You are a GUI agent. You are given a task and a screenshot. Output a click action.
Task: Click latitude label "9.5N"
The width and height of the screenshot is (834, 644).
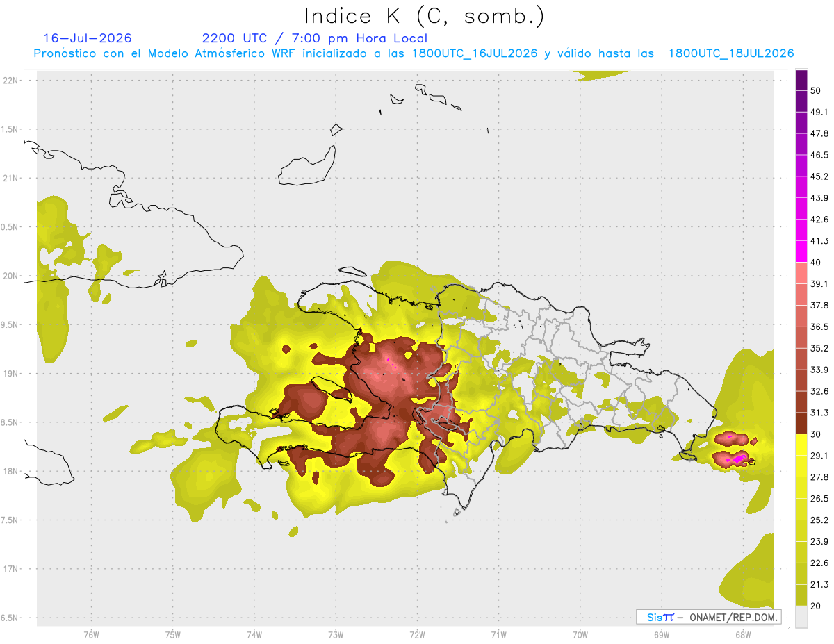pos(10,325)
